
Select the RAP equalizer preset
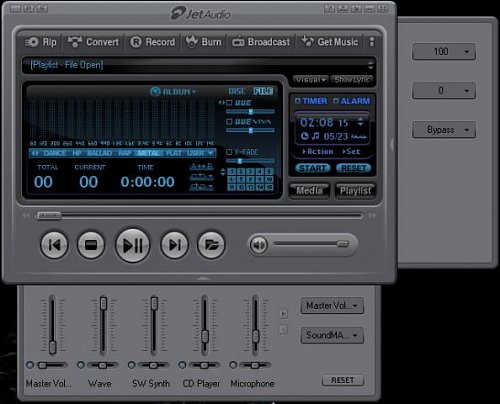click(x=125, y=153)
